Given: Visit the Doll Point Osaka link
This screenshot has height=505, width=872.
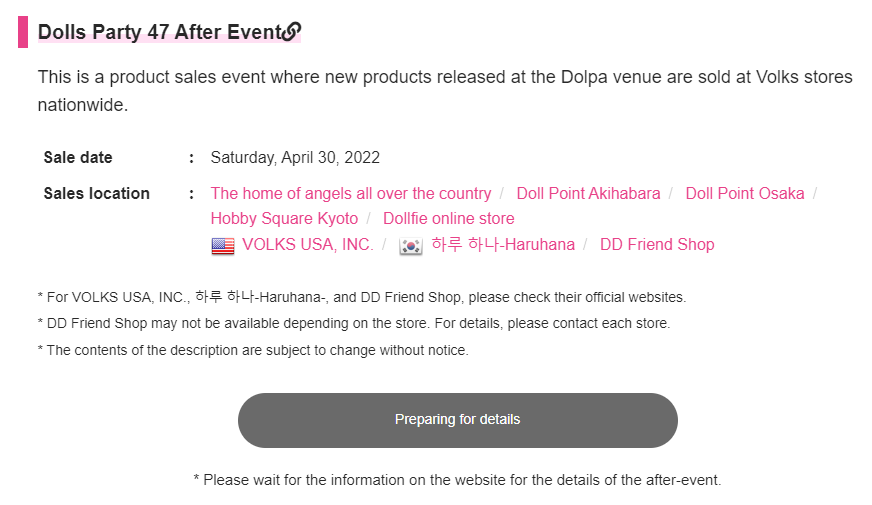Looking at the screenshot, I should 744,193.
